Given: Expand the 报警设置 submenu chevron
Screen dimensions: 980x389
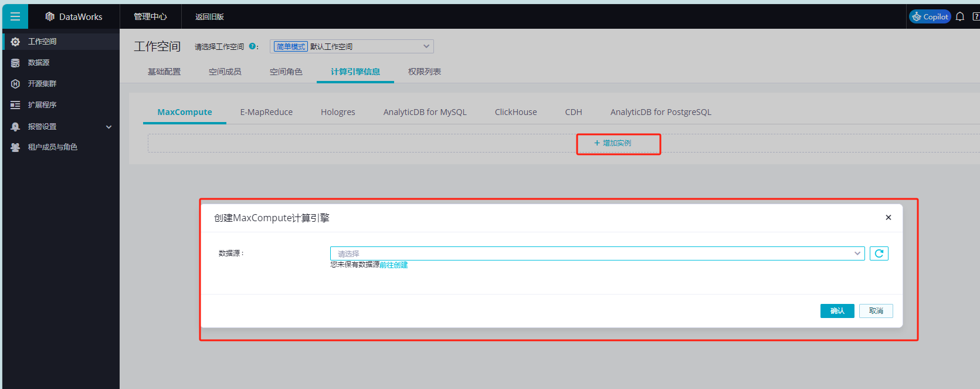Looking at the screenshot, I should [x=108, y=127].
